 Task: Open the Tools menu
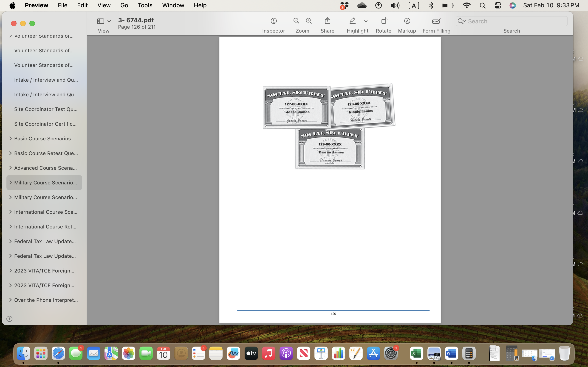[x=145, y=5]
